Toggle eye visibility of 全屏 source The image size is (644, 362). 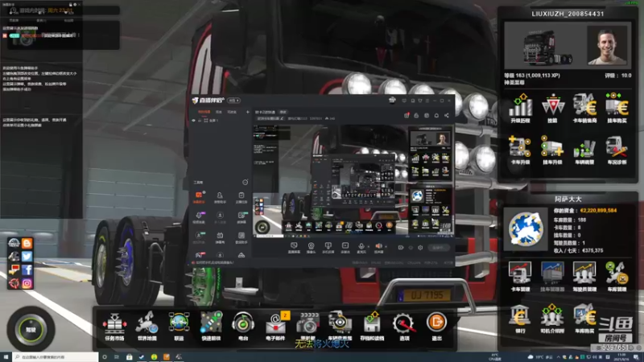click(194, 121)
